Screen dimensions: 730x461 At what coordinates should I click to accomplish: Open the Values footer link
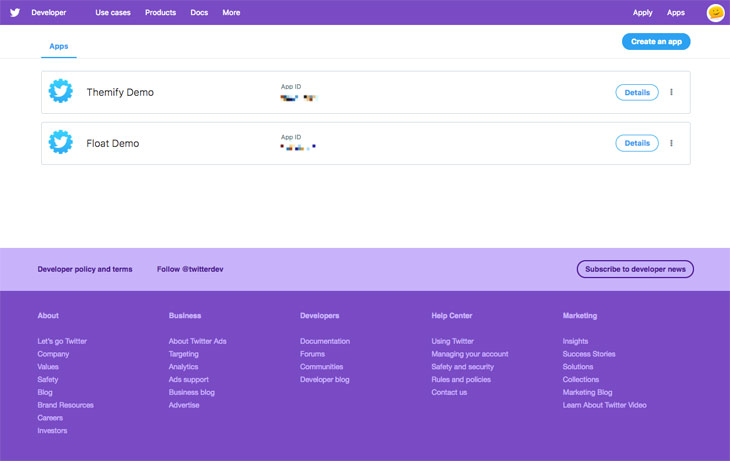point(48,366)
